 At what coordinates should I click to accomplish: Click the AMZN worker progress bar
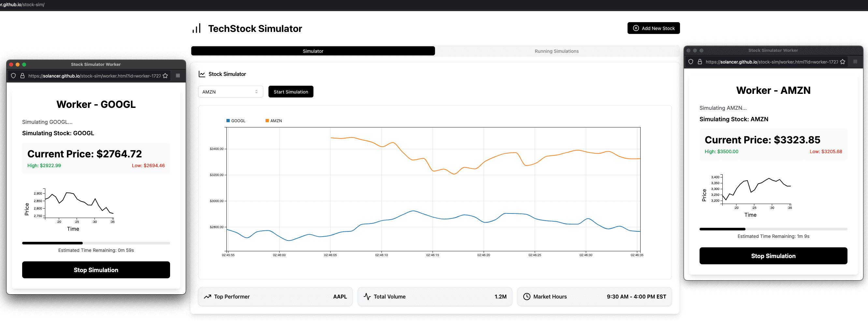pyautogui.click(x=773, y=229)
